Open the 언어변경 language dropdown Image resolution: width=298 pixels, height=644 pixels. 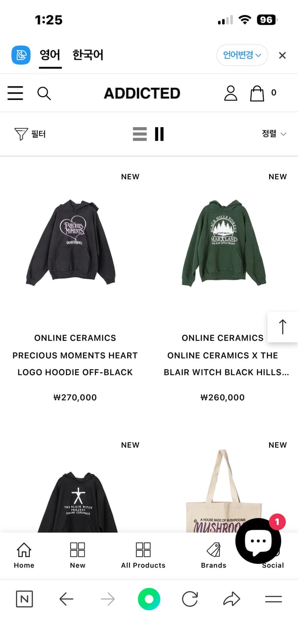pyautogui.click(x=242, y=55)
